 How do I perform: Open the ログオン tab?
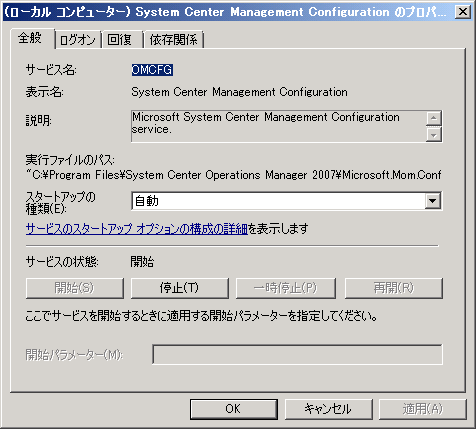pyautogui.click(x=78, y=40)
